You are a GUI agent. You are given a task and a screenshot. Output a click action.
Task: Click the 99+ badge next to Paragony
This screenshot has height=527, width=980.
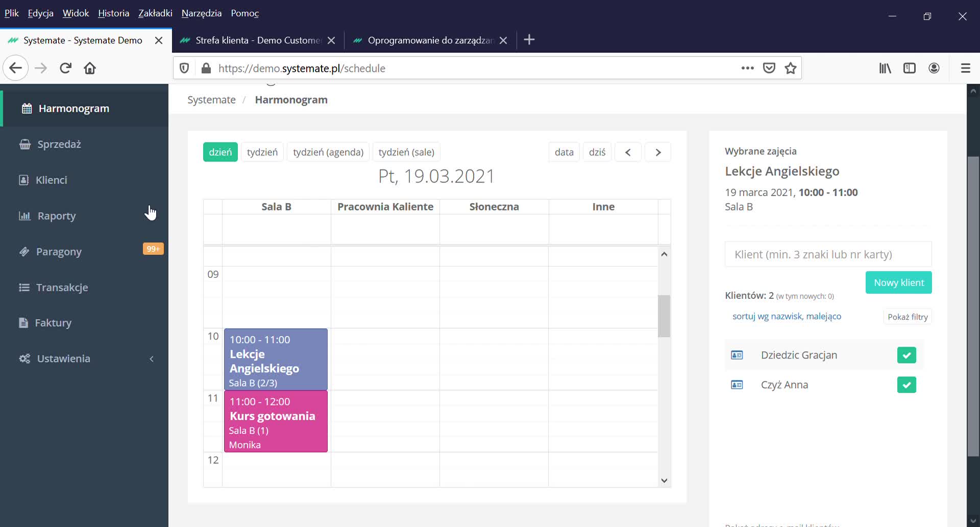coord(153,249)
